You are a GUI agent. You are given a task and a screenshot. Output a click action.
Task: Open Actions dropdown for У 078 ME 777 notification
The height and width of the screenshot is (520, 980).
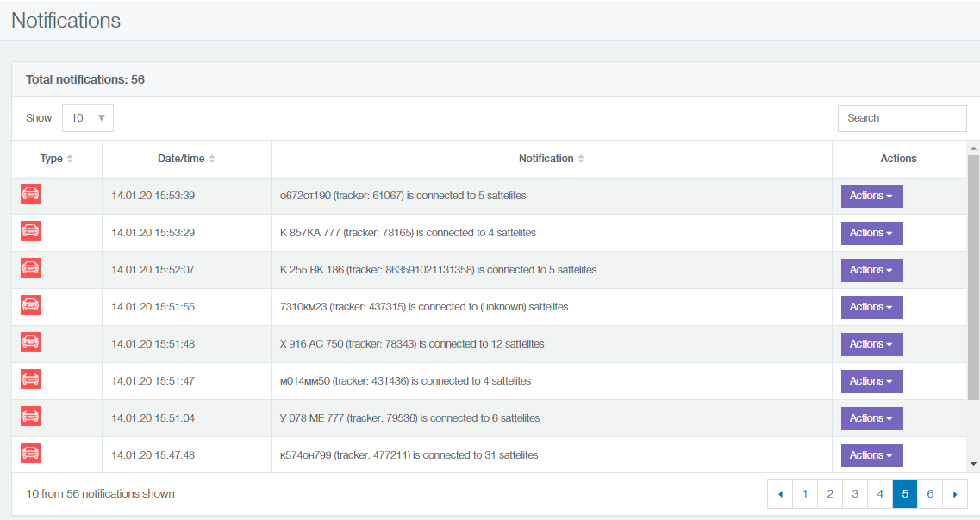(x=872, y=418)
